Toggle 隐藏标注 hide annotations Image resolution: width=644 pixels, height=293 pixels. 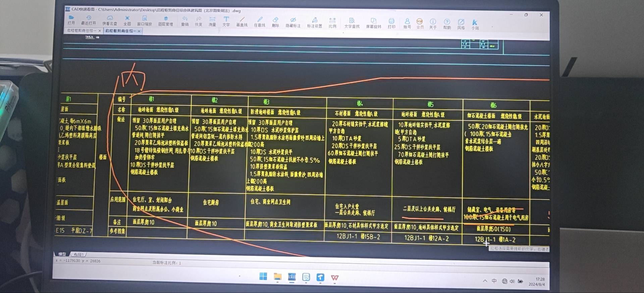[293, 23]
